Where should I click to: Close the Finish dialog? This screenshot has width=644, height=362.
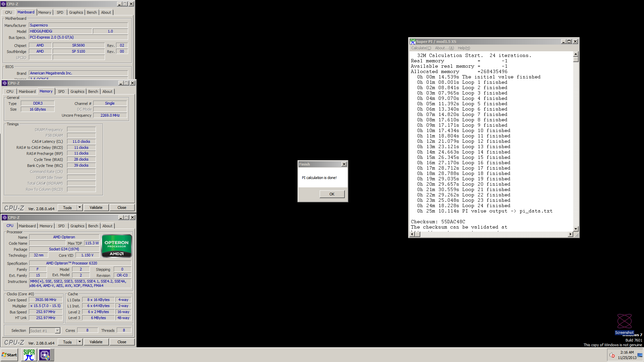point(344,164)
